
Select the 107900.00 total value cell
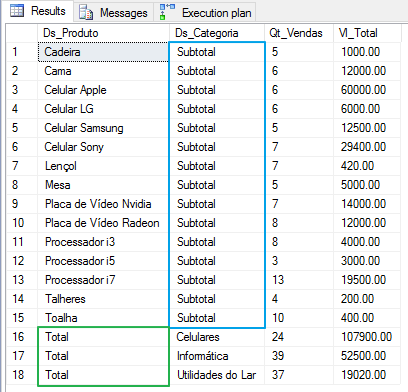click(x=367, y=337)
